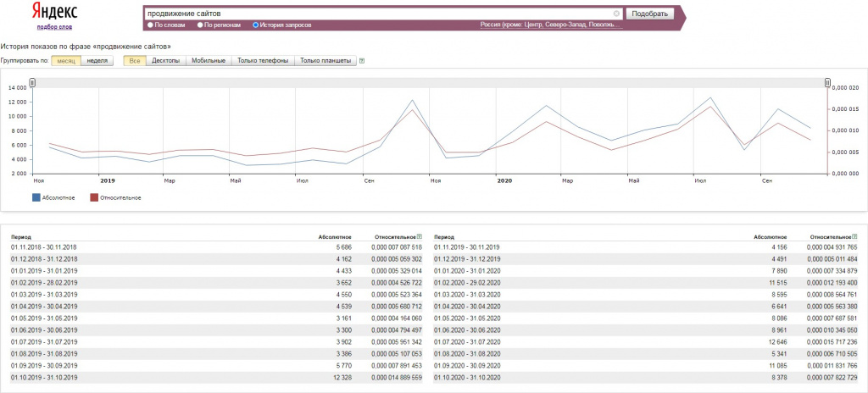The height and width of the screenshot is (393, 868).
Task: Click the absolute value 11 515
Action: tap(776, 283)
